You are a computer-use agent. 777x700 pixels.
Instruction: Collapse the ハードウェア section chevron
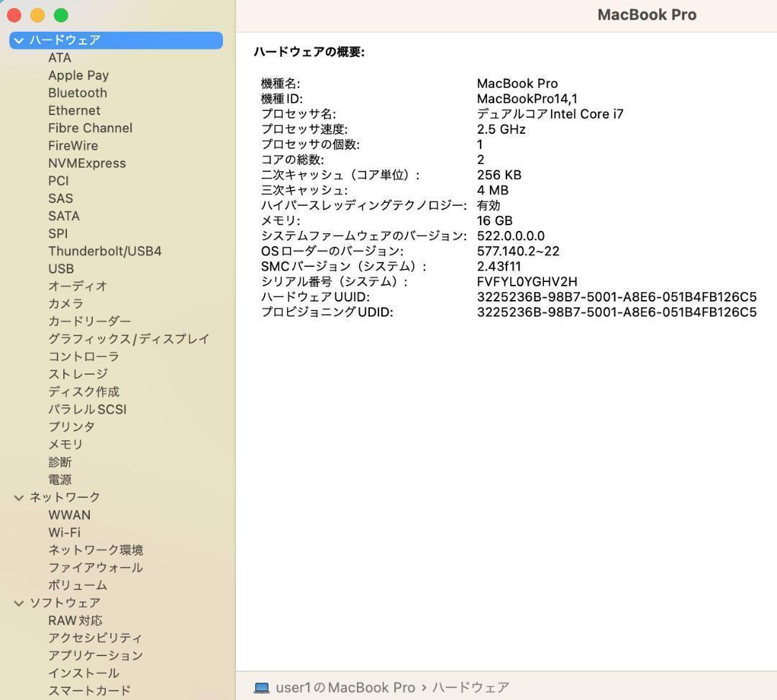[x=19, y=40]
